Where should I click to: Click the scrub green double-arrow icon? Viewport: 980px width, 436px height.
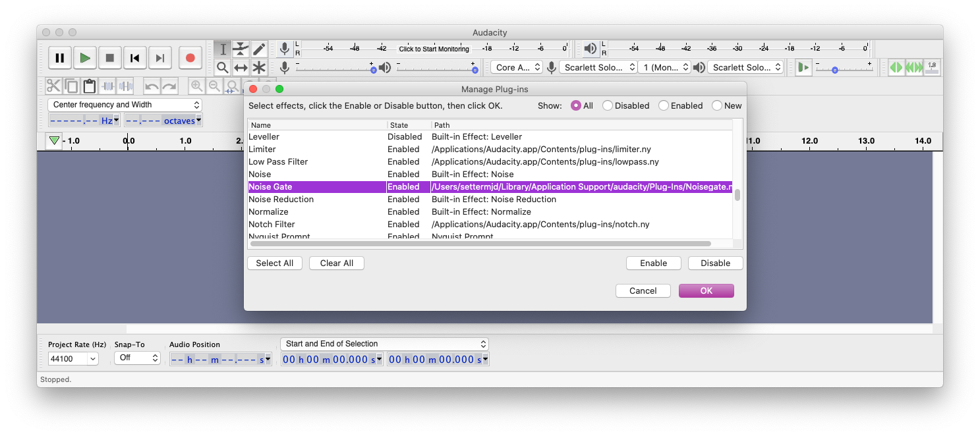[896, 67]
